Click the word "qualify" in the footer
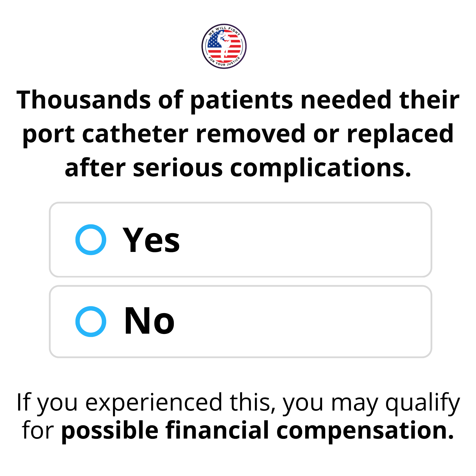 423,404
